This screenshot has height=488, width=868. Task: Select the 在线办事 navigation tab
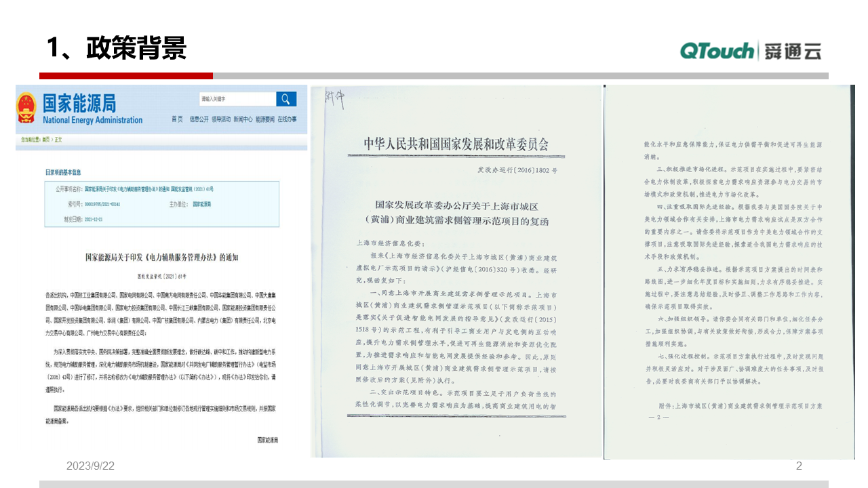coord(287,119)
